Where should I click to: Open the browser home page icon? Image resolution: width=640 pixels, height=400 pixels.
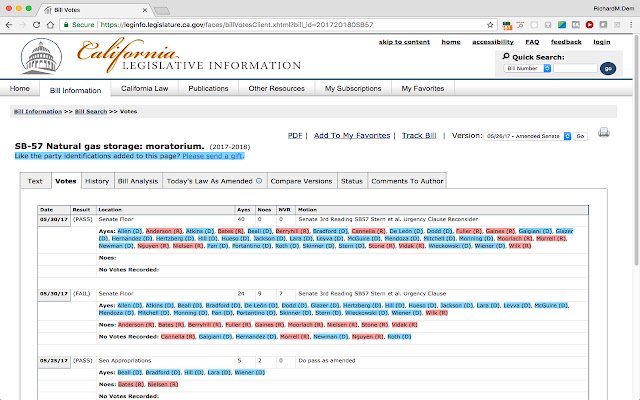(50, 25)
